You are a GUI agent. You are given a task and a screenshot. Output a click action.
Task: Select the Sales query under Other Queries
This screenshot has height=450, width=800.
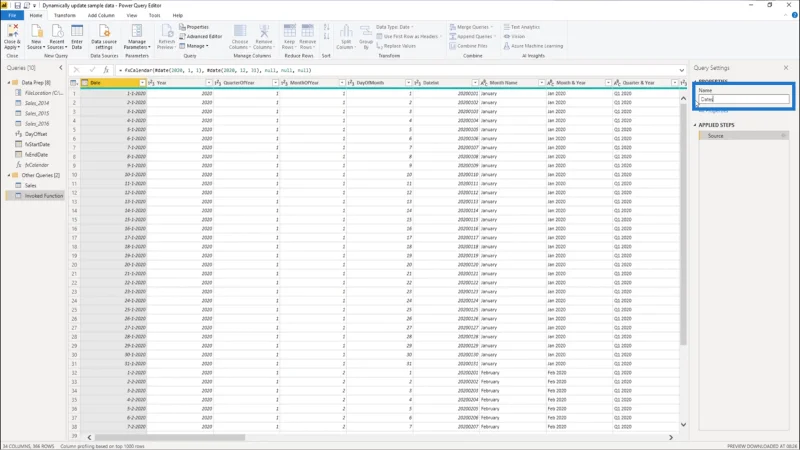click(x=31, y=185)
